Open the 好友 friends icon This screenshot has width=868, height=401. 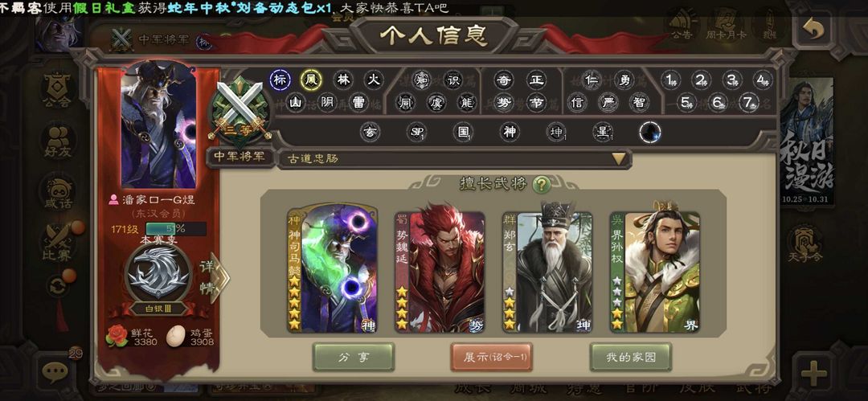pos(58,141)
